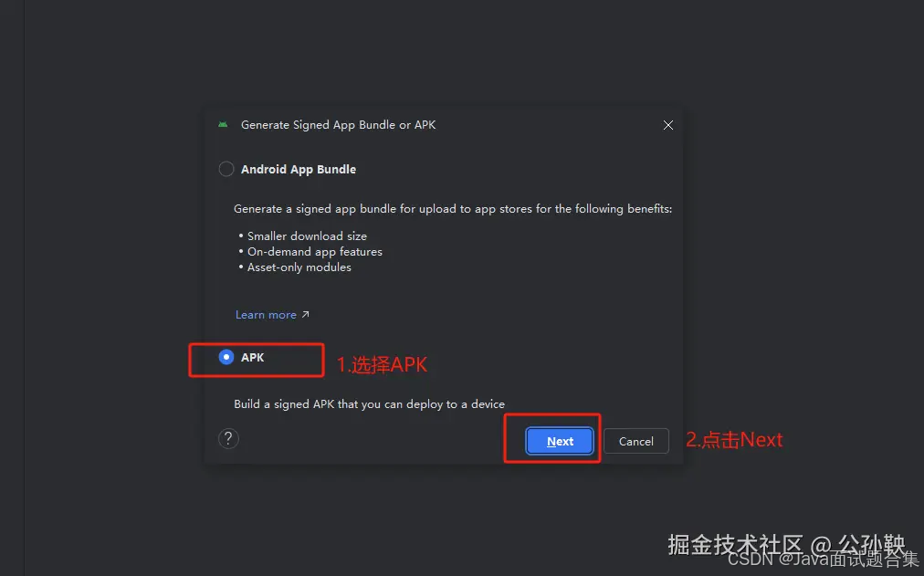Image resolution: width=924 pixels, height=576 pixels.
Task: Close the Generate Signed App Bundle dialog
Action: tap(668, 125)
